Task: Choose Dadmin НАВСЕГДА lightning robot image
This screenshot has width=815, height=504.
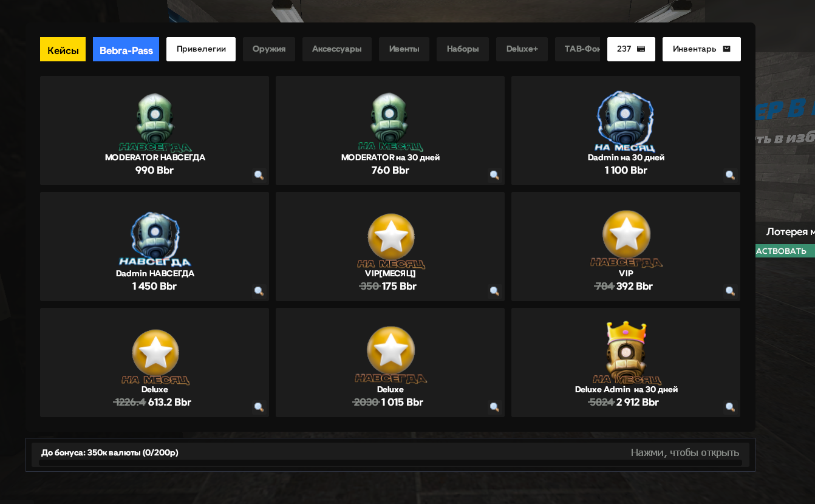Action: click(x=155, y=239)
